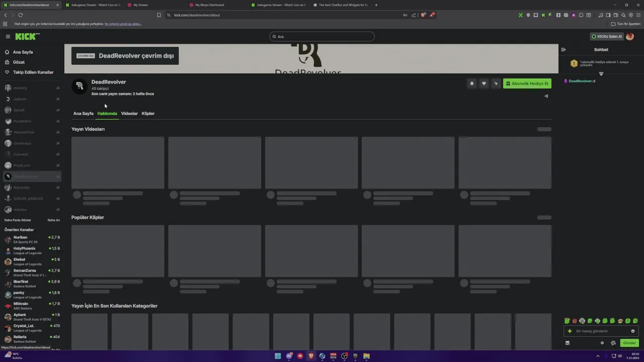Click Daha Fazla Göster in sidebar
Viewport: 644px width, 362px height.
pyautogui.click(x=18, y=220)
